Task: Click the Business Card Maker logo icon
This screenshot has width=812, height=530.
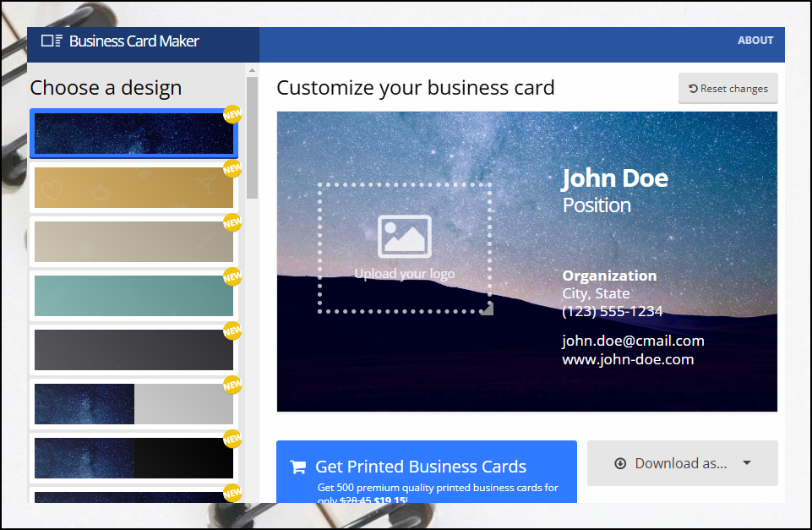Action: click(x=52, y=41)
